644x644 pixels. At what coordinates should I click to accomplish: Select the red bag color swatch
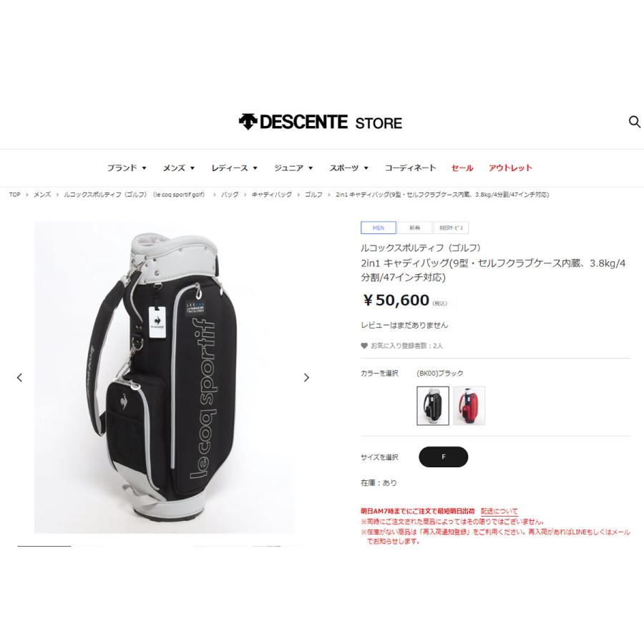(x=469, y=406)
